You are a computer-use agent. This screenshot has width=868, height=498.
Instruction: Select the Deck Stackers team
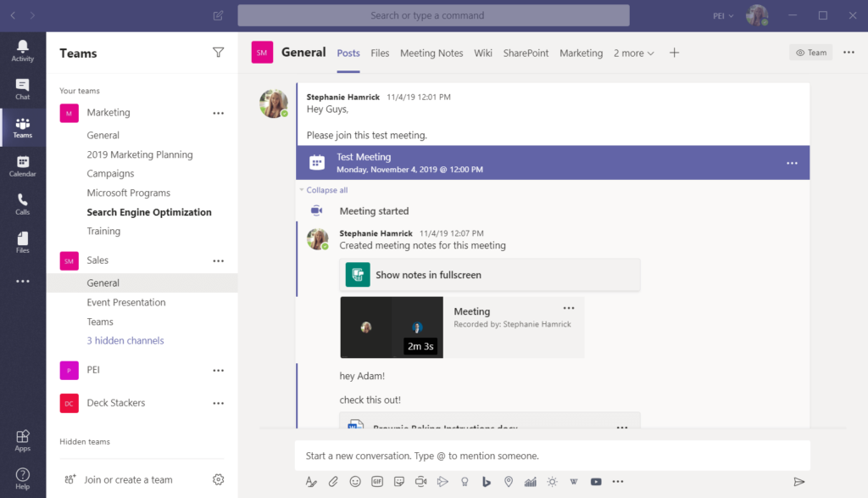point(115,403)
